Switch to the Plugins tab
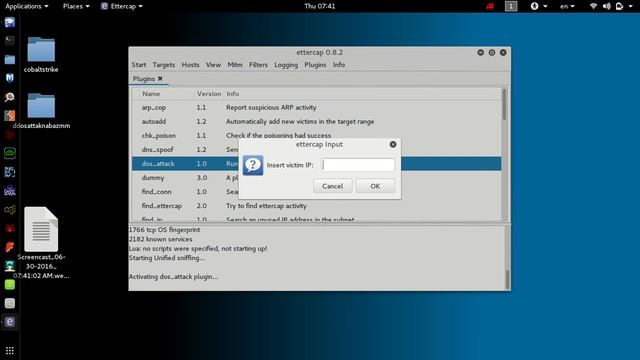 point(144,78)
